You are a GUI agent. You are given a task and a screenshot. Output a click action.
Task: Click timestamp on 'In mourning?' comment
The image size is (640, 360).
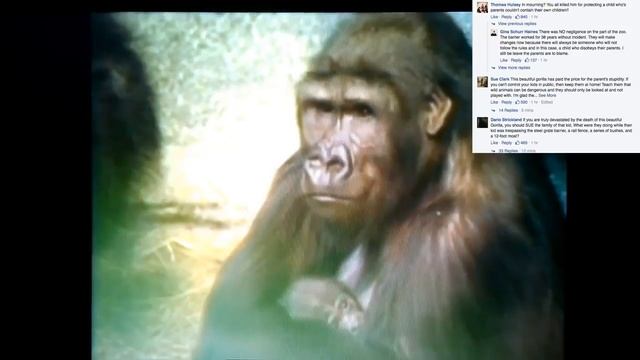tap(534, 17)
